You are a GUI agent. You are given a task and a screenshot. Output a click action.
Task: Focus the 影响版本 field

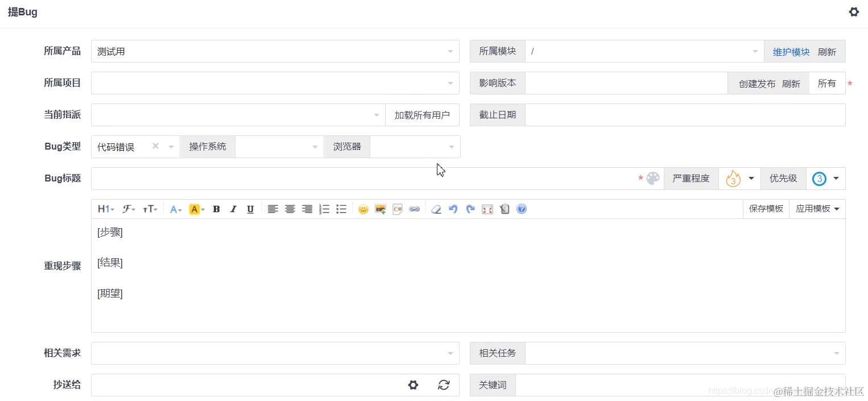[626, 83]
